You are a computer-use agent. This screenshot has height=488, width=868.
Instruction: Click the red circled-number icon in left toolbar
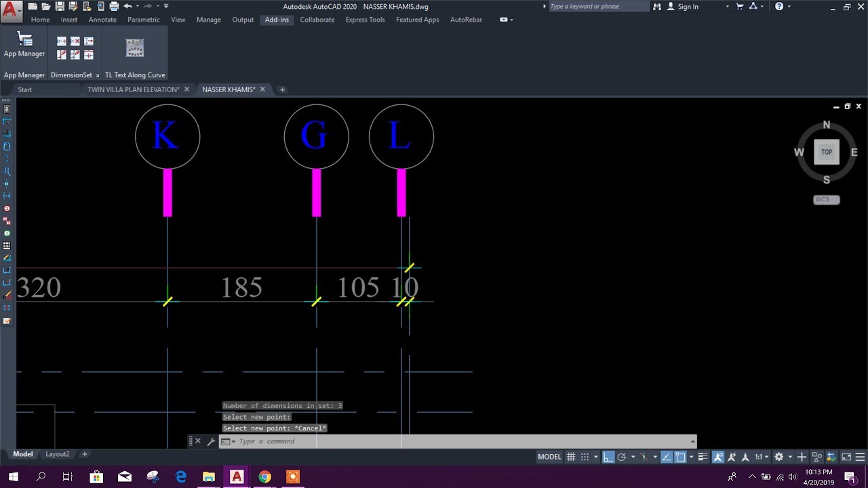coord(7,208)
